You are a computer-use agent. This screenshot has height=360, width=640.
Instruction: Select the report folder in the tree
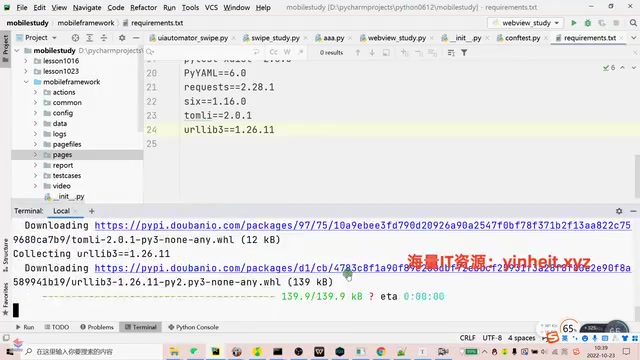point(63,165)
